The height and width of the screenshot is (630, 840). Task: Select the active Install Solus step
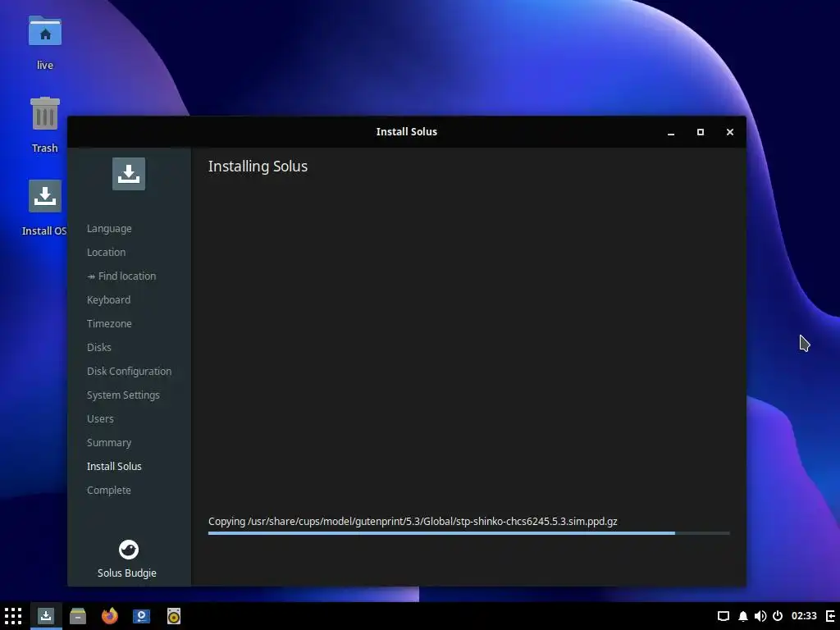click(x=114, y=467)
